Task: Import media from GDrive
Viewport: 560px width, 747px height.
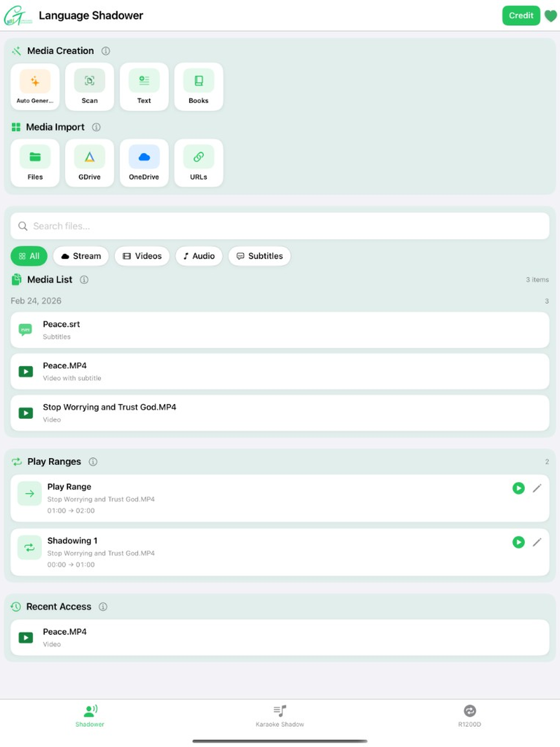Action: (x=89, y=163)
